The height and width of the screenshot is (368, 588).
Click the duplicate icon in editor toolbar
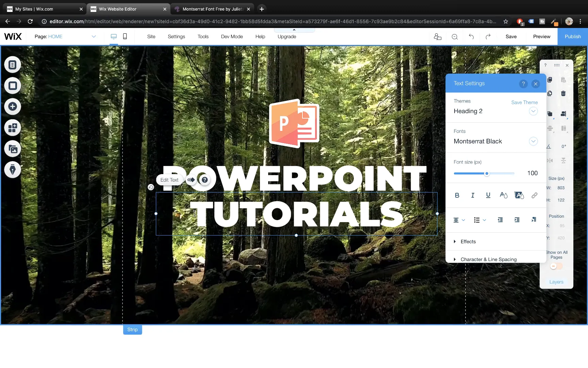coord(550,93)
